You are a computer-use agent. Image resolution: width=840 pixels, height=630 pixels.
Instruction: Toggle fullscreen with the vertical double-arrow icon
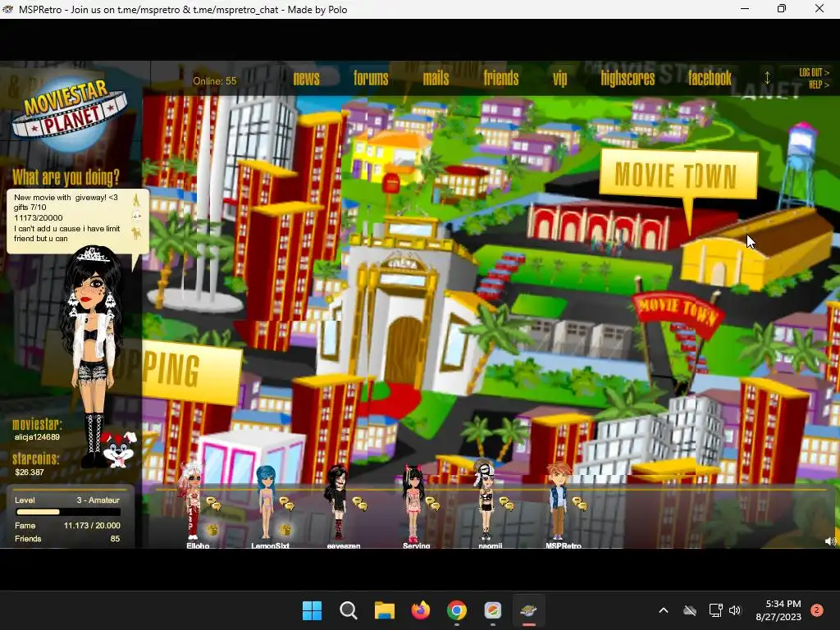767,78
